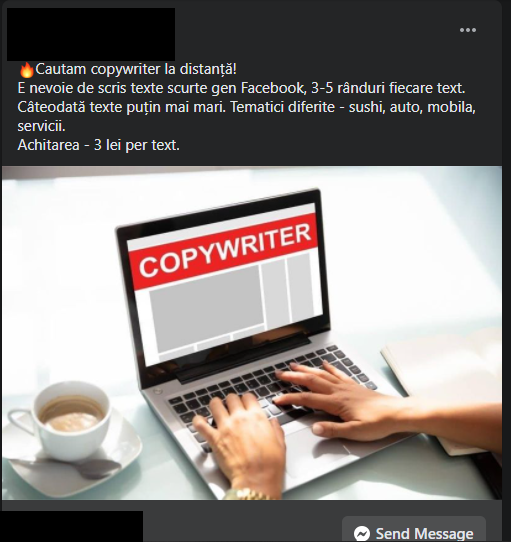Click the word "servicii." in the post
Image resolution: width=511 pixels, height=542 pixels.
coord(41,126)
